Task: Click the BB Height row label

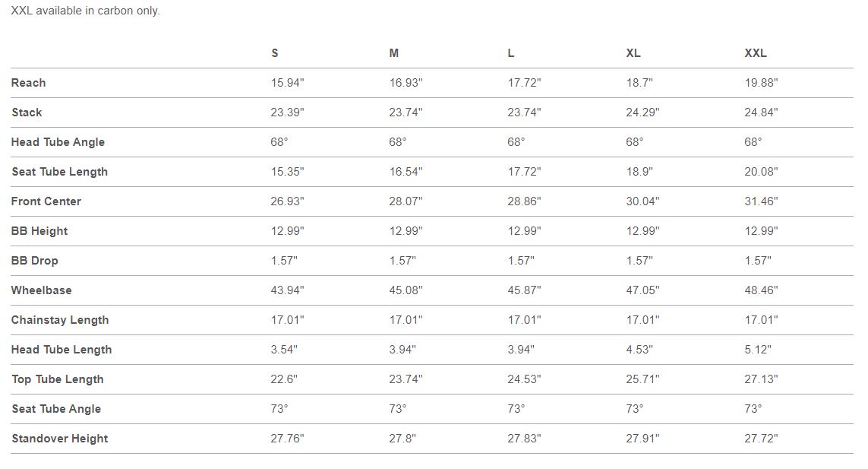Action: (x=39, y=231)
